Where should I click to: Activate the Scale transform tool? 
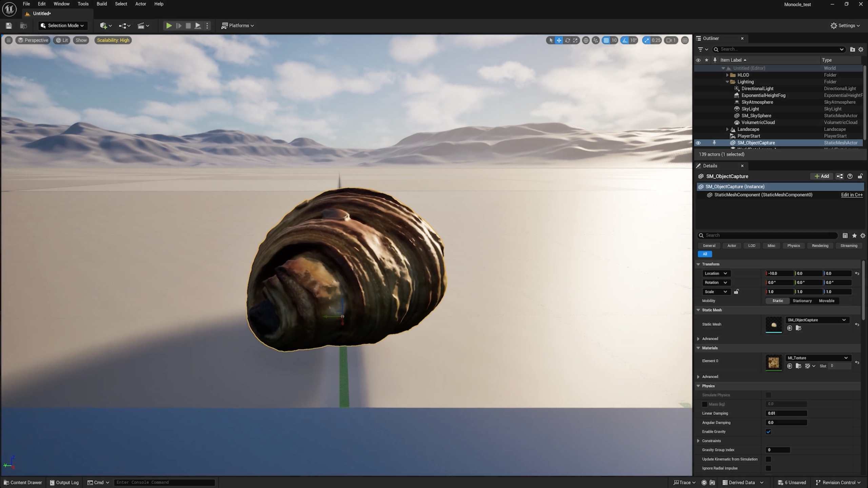click(x=575, y=40)
